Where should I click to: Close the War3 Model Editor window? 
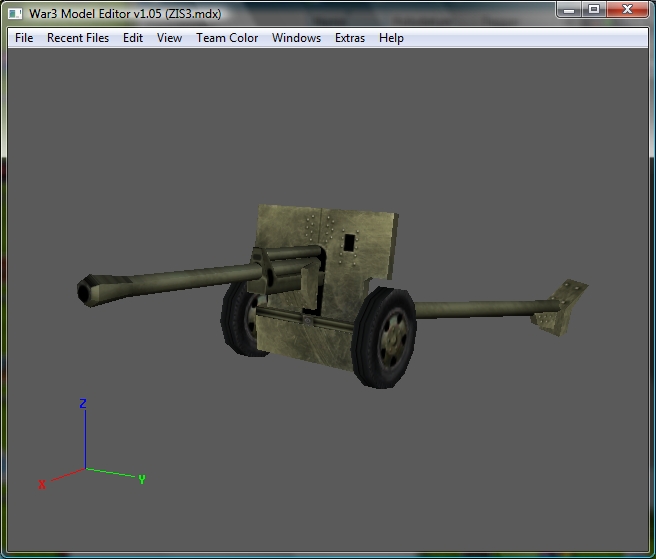click(627, 10)
